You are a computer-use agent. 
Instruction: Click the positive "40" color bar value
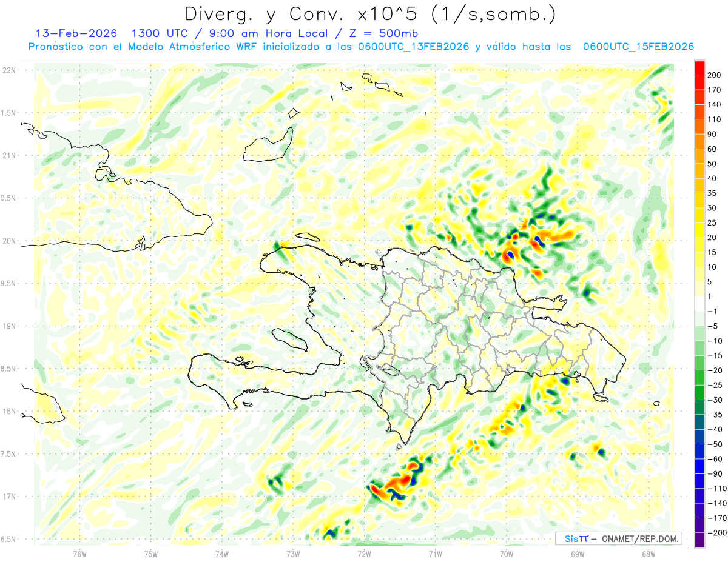pyautogui.click(x=713, y=178)
